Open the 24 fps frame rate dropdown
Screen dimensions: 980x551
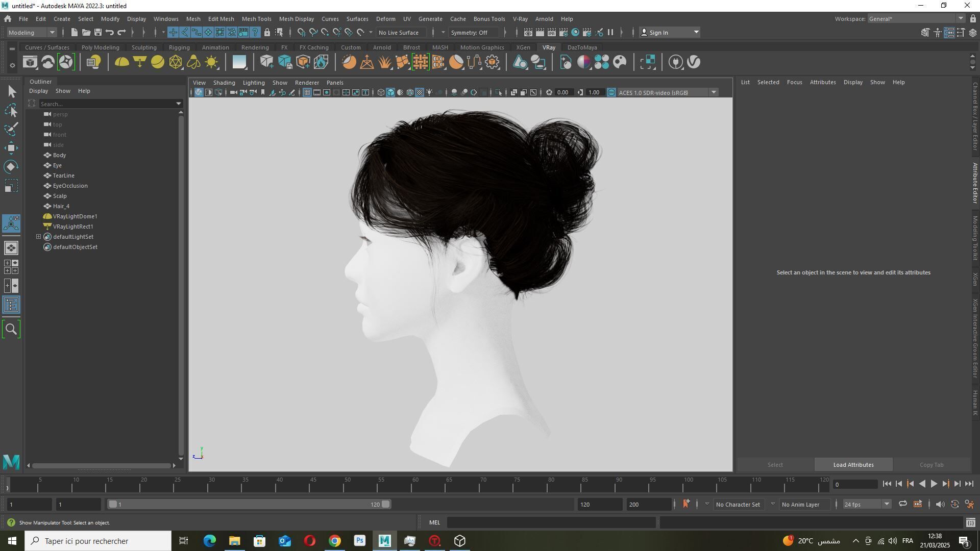click(x=867, y=505)
